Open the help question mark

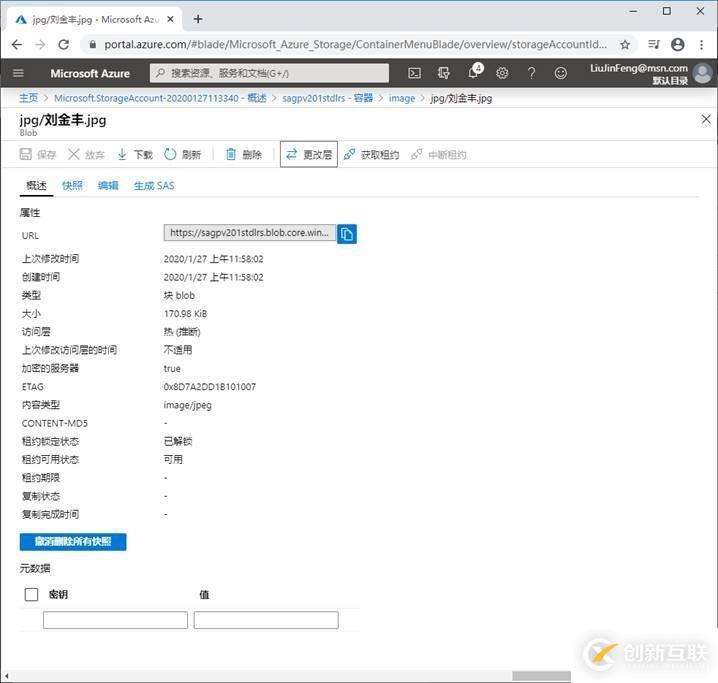coord(531,73)
